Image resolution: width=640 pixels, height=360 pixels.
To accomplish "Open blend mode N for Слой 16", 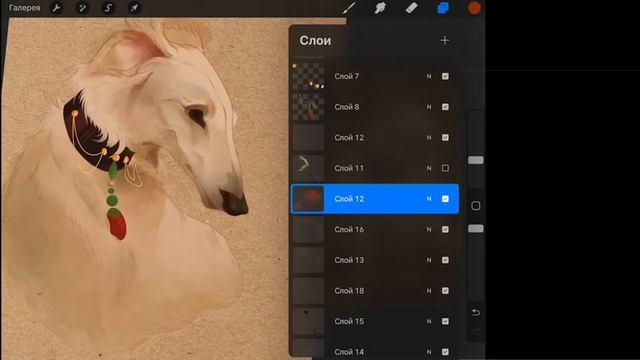I will pyautogui.click(x=429, y=229).
